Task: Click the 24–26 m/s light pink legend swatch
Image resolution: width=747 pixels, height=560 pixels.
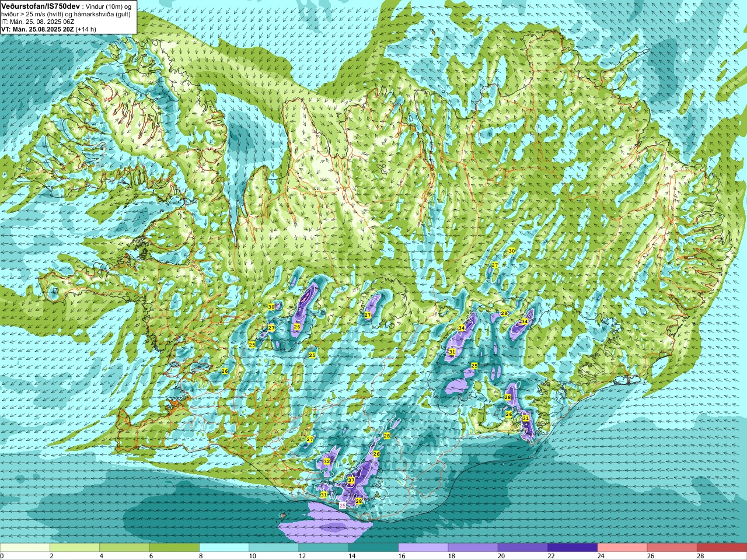Action: (623, 548)
